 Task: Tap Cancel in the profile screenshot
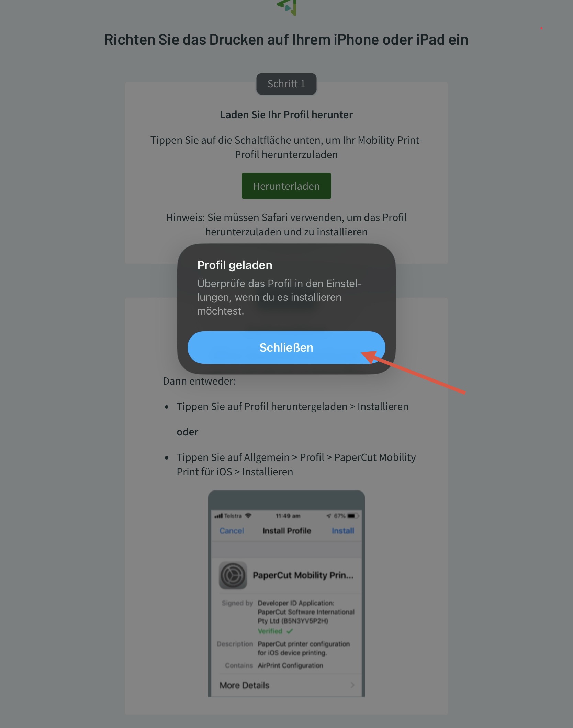tap(232, 531)
